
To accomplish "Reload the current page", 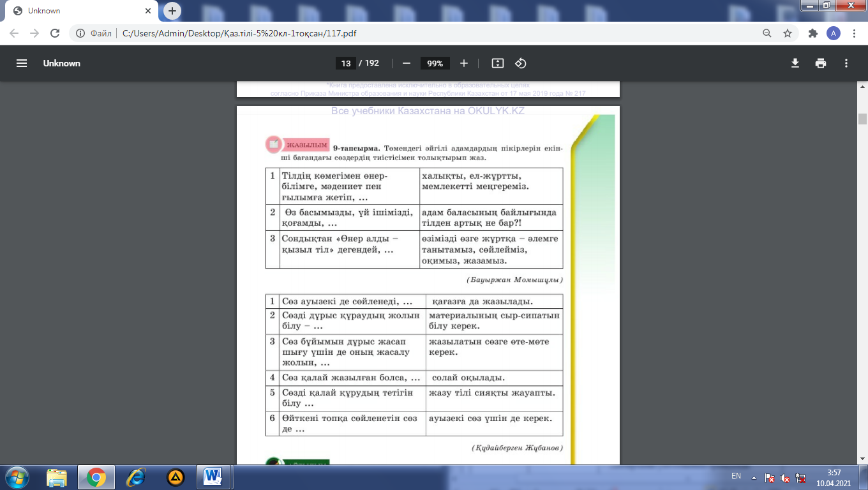I will [x=55, y=33].
